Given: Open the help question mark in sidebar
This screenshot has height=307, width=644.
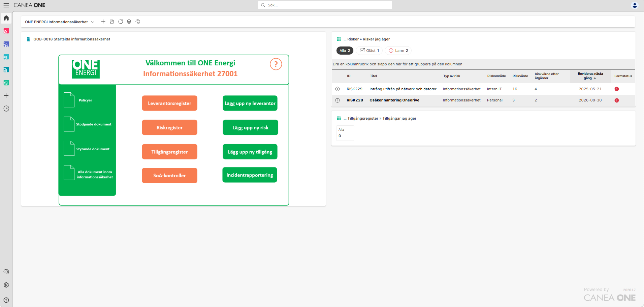Looking at the screenshot, I should (x=6, y=300).
